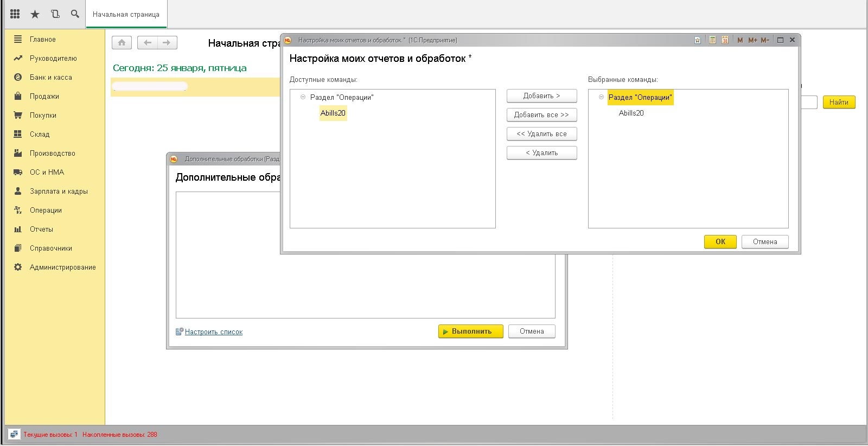Open the Администрирование section
Screen dimensions: 868x446
coord(62,267)
